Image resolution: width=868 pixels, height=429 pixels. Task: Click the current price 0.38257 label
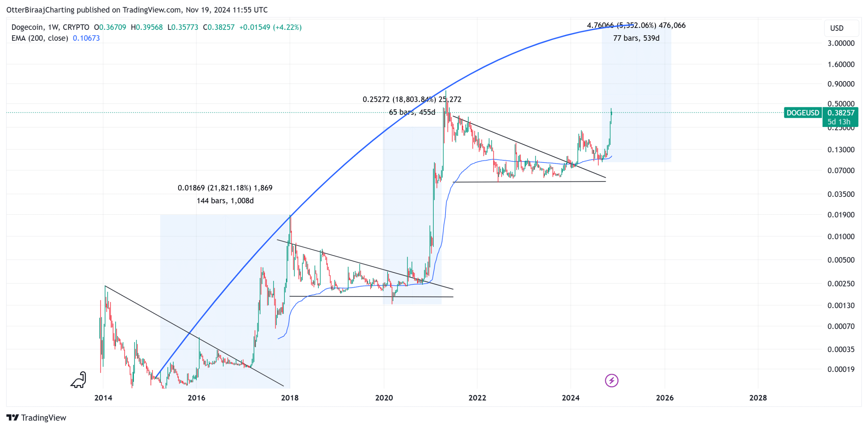tap(840, 113)
